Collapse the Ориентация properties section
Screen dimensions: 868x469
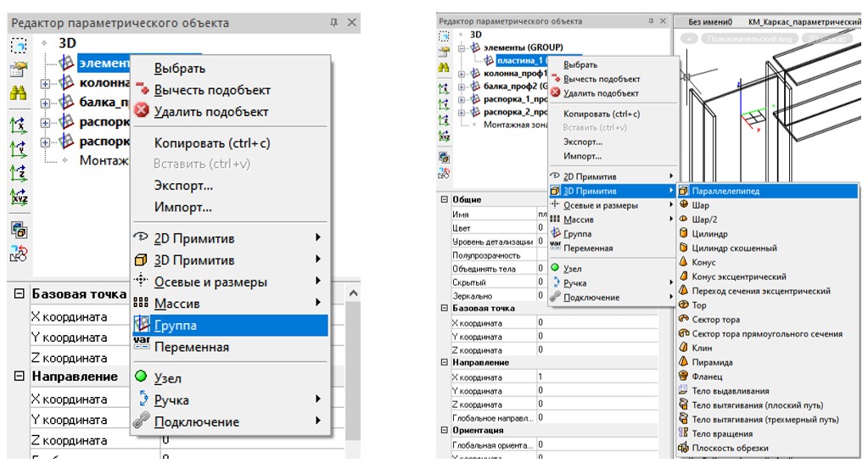[444, 430]
